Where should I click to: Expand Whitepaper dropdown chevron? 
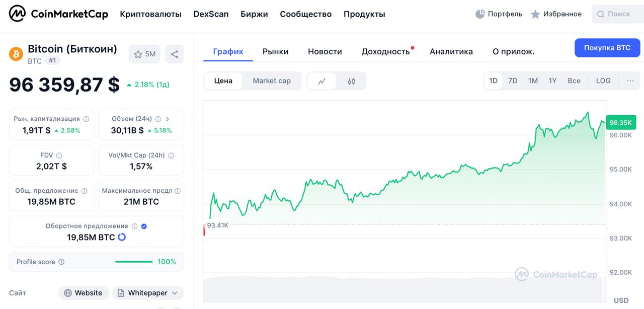click(x=175, y=293)
